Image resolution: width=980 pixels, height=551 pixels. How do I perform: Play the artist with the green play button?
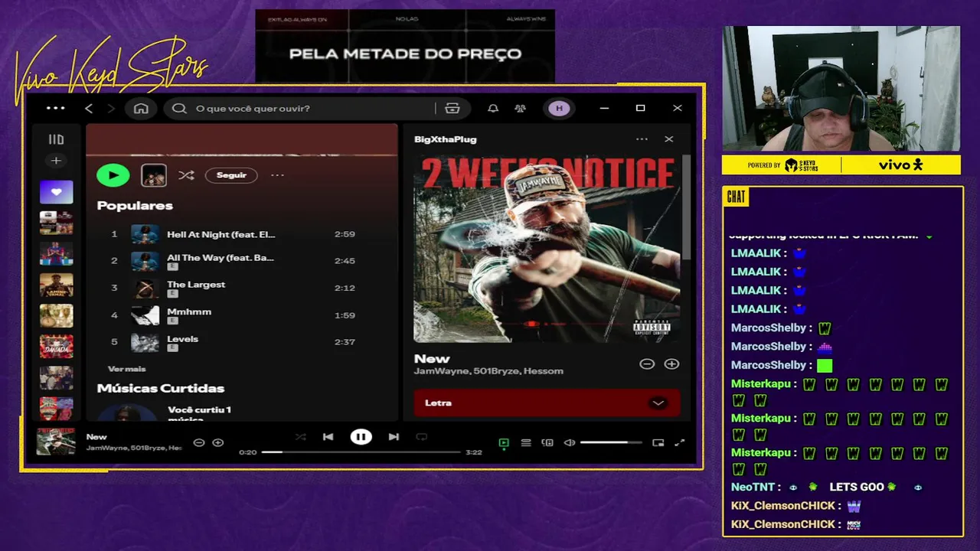113,175
